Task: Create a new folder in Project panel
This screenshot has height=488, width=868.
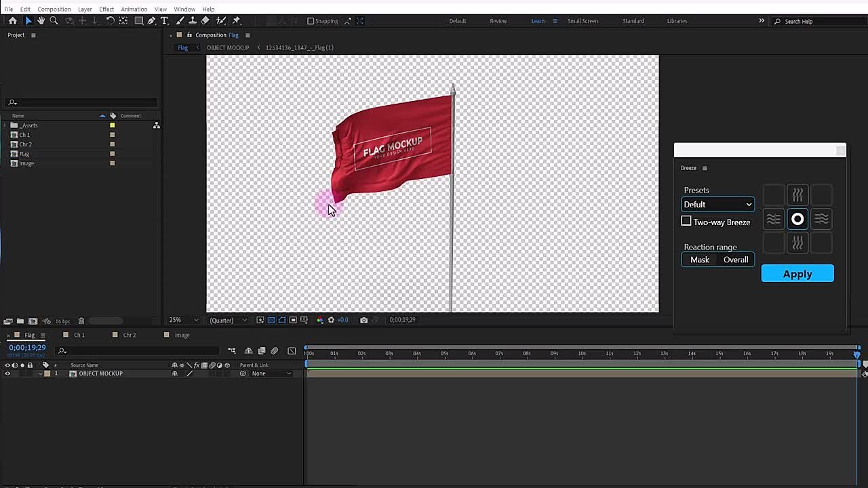Action: [x=20, y=321]
